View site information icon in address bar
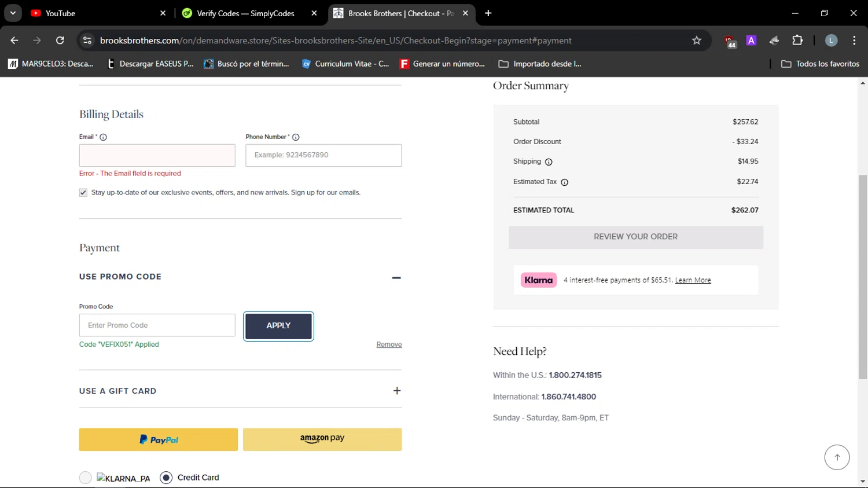 pos(87,40)
